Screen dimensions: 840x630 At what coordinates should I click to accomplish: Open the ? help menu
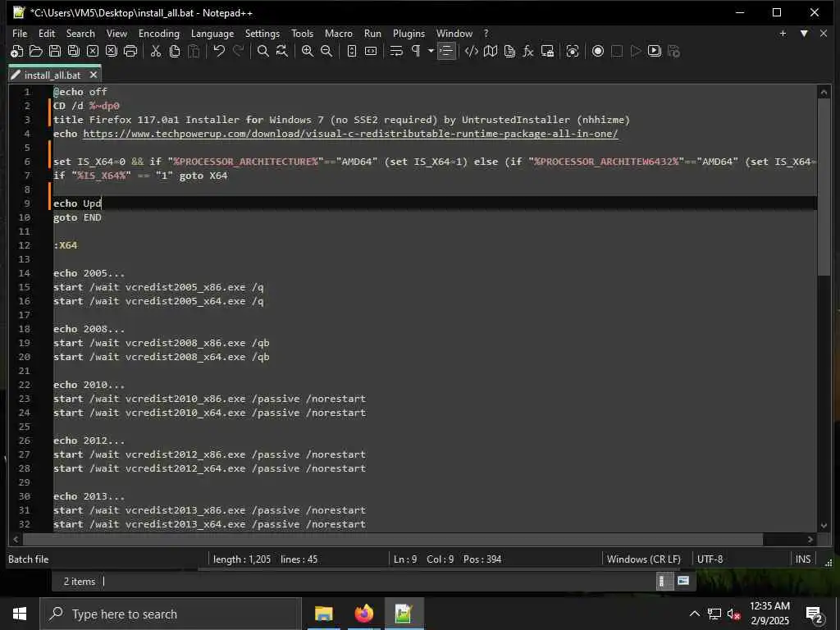click(x=486, y=34)
